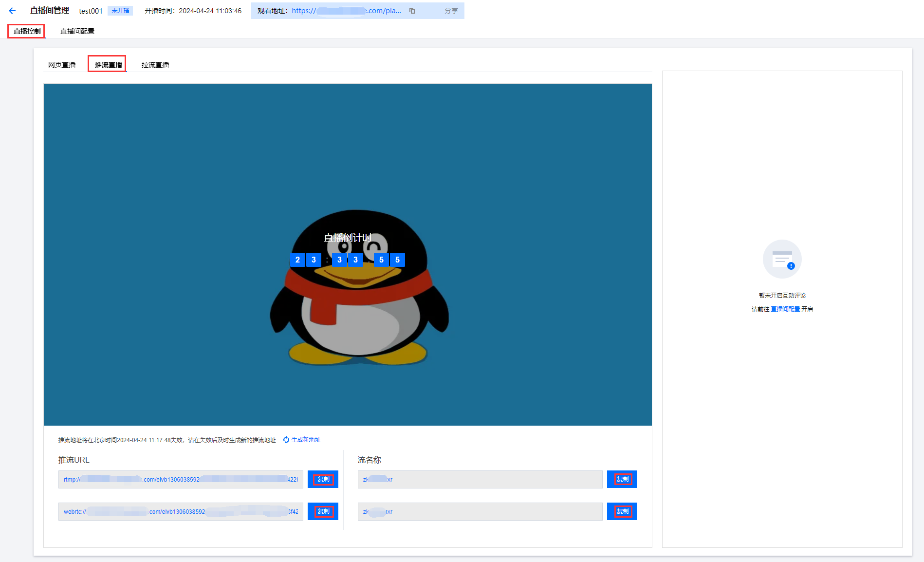924x562 pixels.
Task: Open the 直播间配置 link in comments panel
Action: (785, 309)
